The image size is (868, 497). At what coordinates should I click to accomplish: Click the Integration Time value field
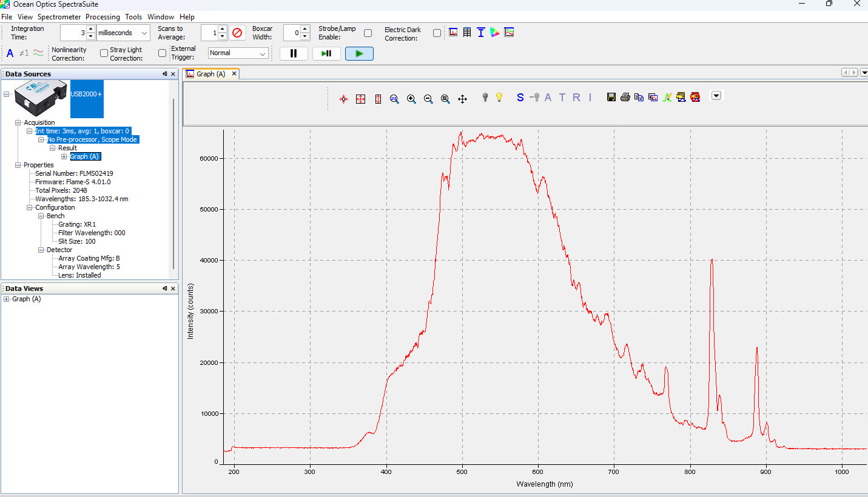tap(73, 33)
